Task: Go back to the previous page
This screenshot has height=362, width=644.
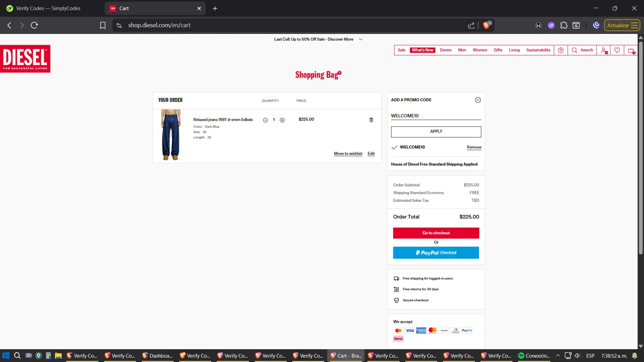Action: coord(9,25)
